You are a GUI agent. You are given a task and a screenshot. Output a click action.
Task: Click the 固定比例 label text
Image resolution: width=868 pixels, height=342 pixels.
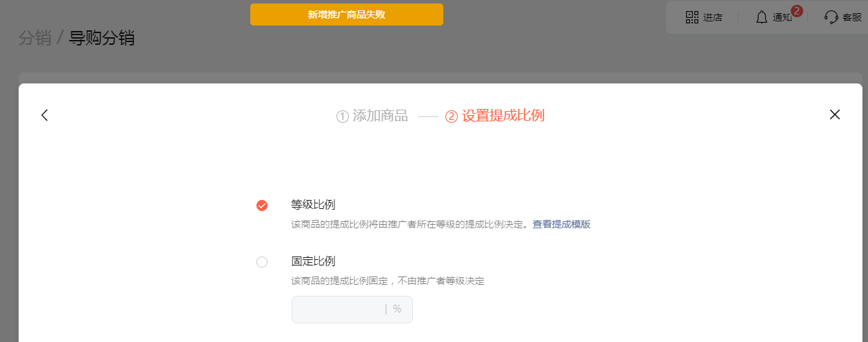pyautogui.click(x=313, y=261)
